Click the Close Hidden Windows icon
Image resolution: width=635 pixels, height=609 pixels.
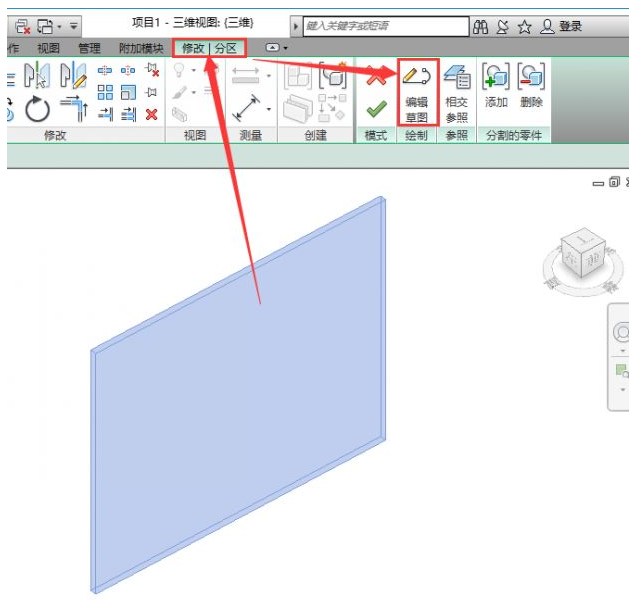pyautogui.click(x=23, y=27)
